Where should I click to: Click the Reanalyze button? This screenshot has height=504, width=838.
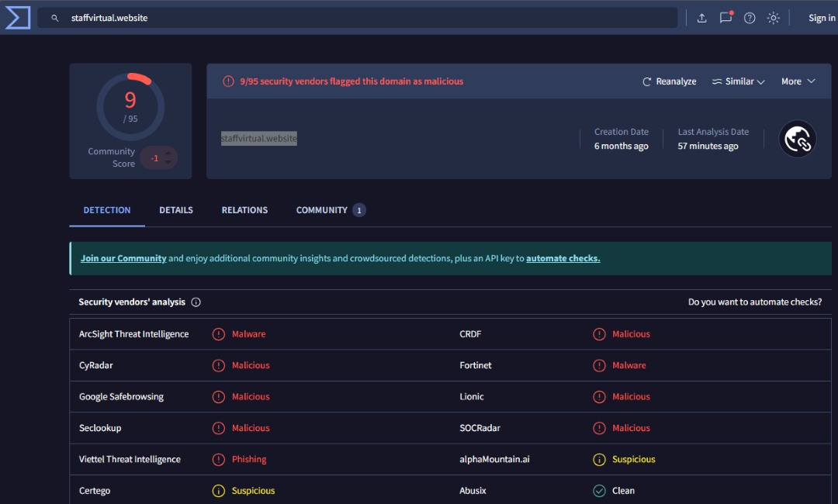pyautogui.click(x=669, y=81)
